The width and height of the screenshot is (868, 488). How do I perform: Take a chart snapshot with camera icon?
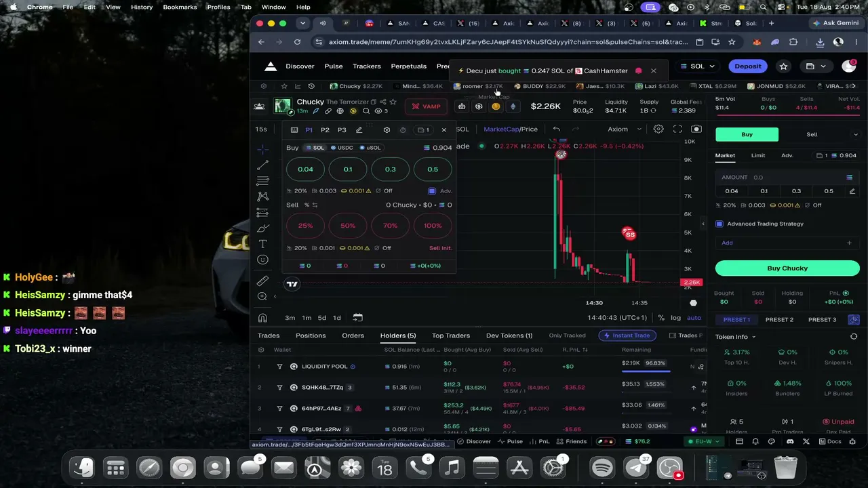point(696,129)
